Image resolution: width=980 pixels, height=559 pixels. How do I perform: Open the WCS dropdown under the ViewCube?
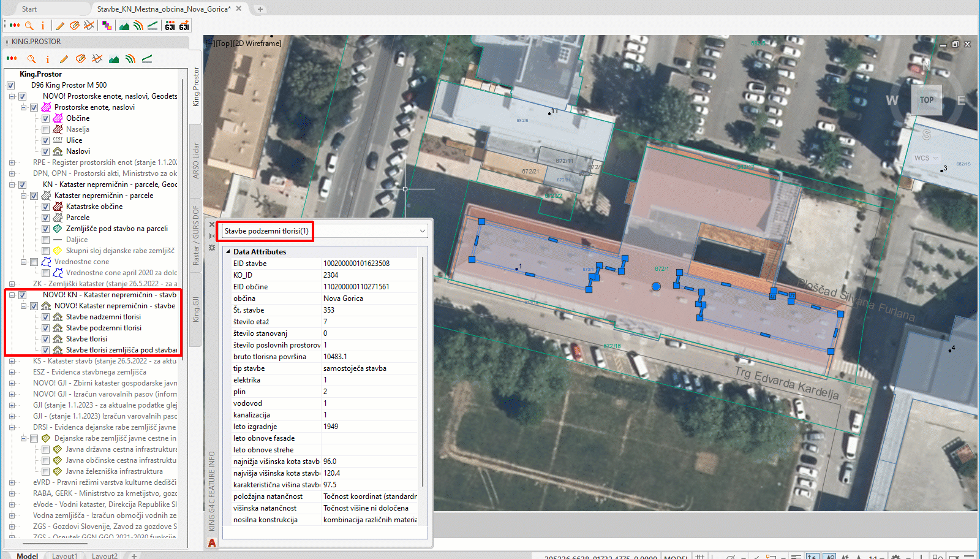[x=935, y=158]
